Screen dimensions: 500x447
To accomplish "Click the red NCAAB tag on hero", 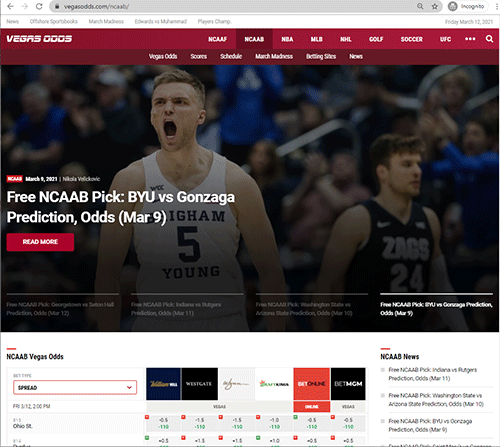I will pos(15,179).
